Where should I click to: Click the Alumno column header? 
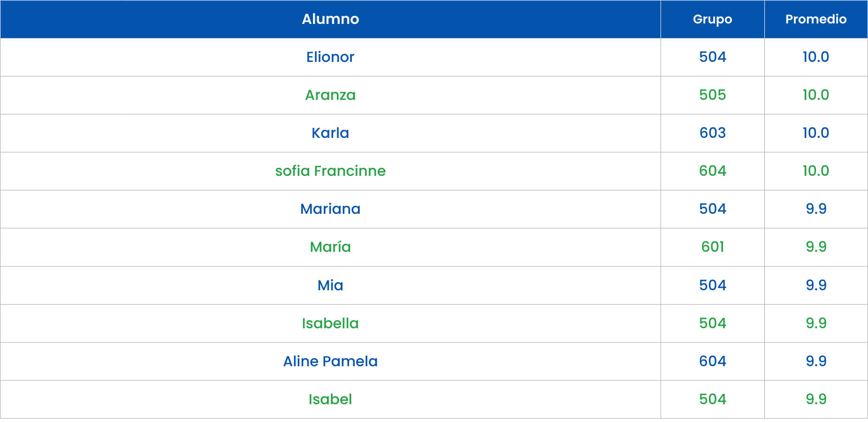[330, 19]
